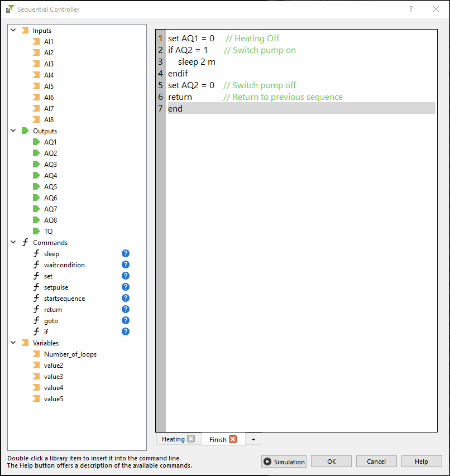Close the Heating sequence tab
The height and width of the screenshot is (476, 450).
click(x=191, y=439)
